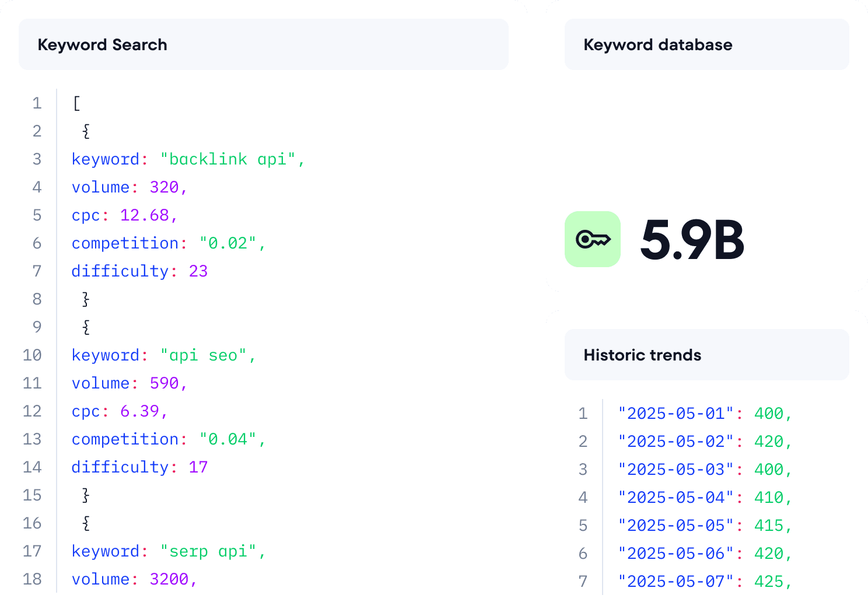Click the "2025-05-02" date key

click(x=675, y=442)
